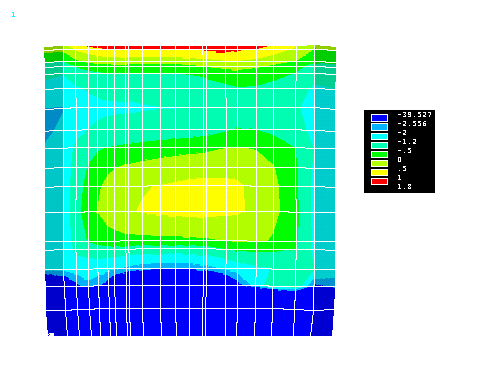Choose the yellow legend swatch
Screen dimensions: 496x384
point(379,172)
